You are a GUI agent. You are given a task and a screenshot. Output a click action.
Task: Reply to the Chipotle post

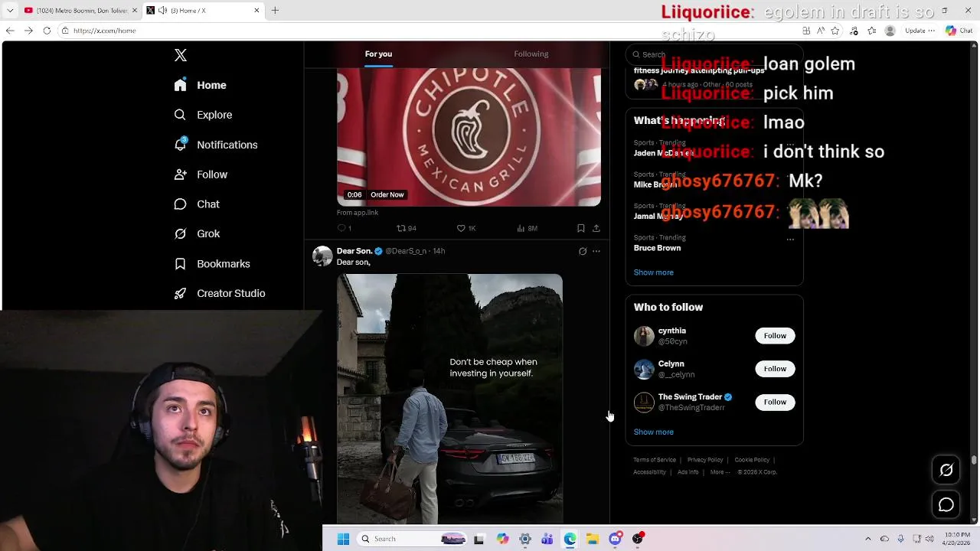point(345,228)
